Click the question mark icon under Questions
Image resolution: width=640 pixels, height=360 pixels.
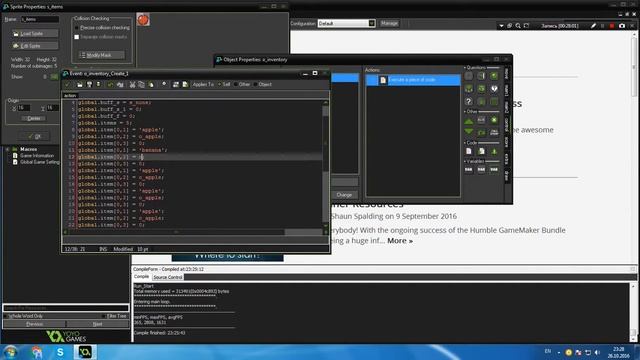(469, 101)
